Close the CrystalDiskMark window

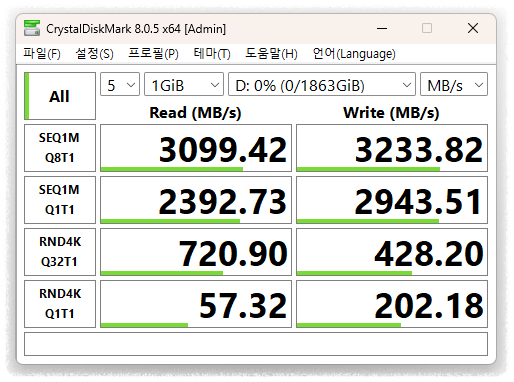pyautogui.click(x=473, y=28)
